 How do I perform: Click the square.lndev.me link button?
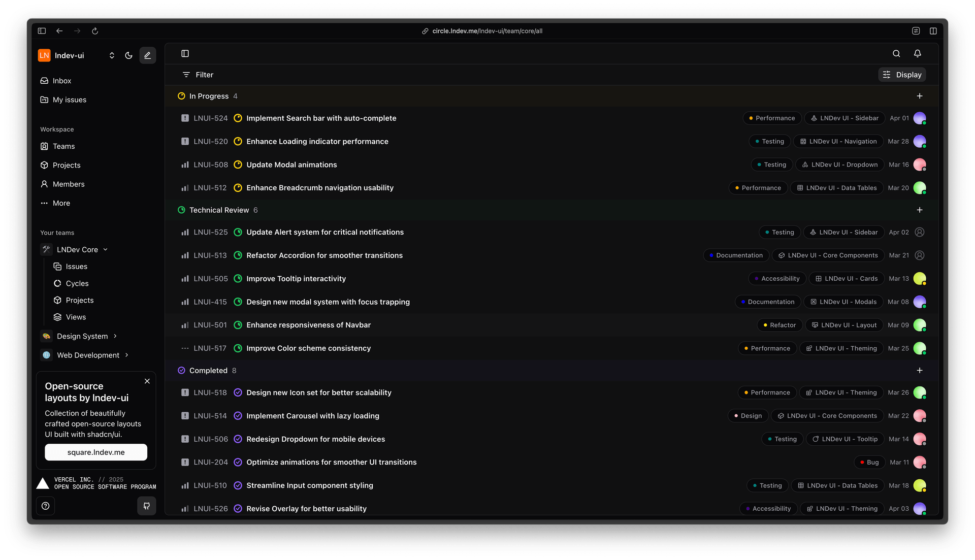96,452
